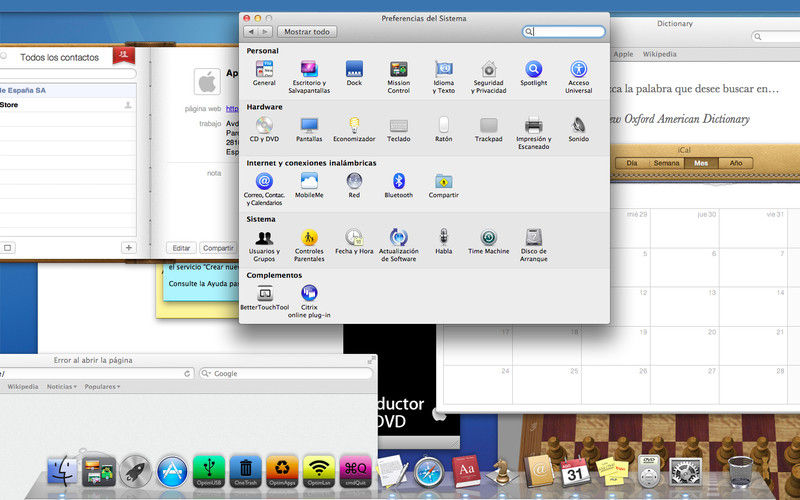Open Trackpad preferences pane

(x=488, y=130)
